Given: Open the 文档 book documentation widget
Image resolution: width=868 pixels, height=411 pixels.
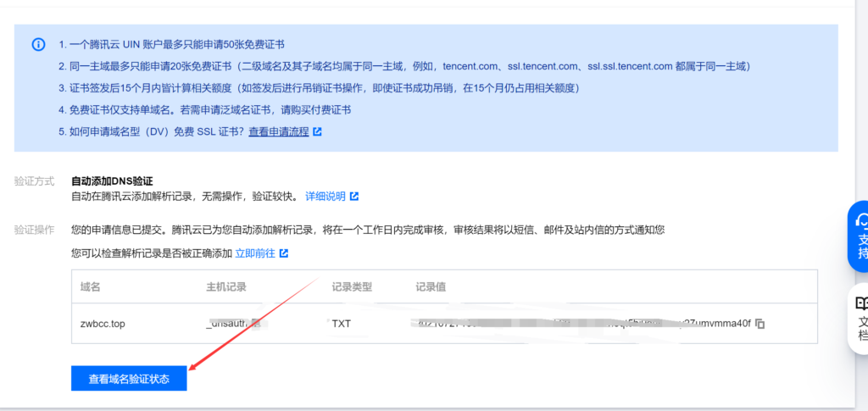Looking at the screenshot, I should tap(860, 318).
